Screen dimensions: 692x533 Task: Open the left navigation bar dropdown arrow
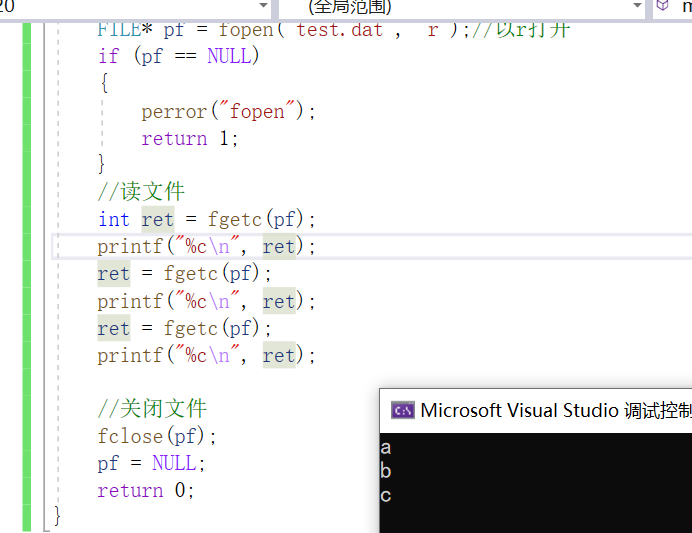click(263, 6)
